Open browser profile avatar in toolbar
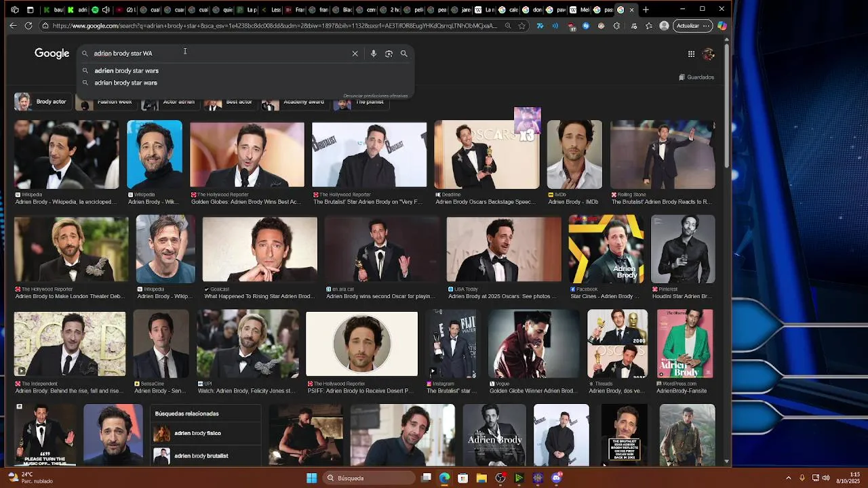This screenshot has height=488, width=868. [x=664, y=26]
